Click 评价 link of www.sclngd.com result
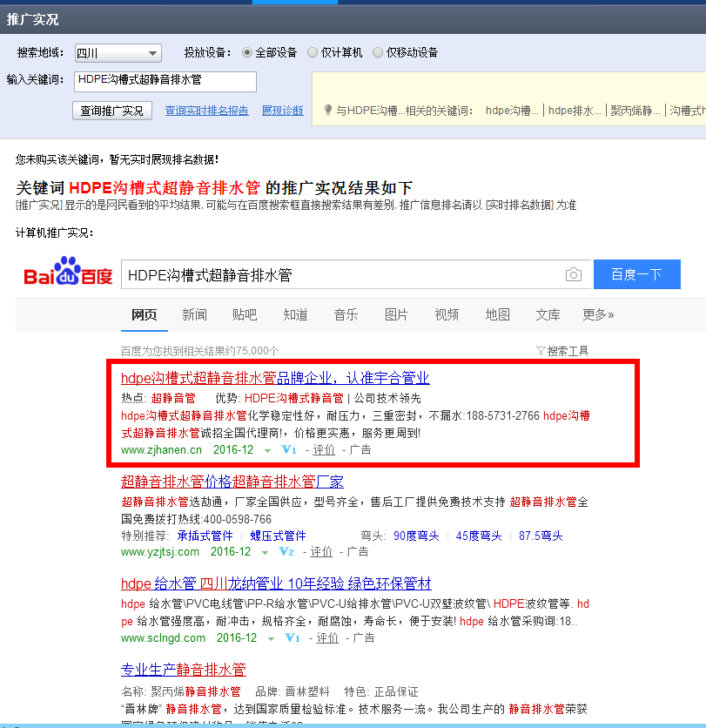This screenshot has width=706, height=728. pyautogui.click(x=327, y=637)
